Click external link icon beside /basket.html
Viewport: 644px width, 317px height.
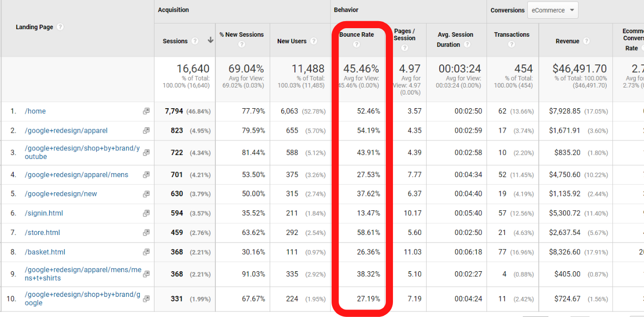click(x=146, y=252)
